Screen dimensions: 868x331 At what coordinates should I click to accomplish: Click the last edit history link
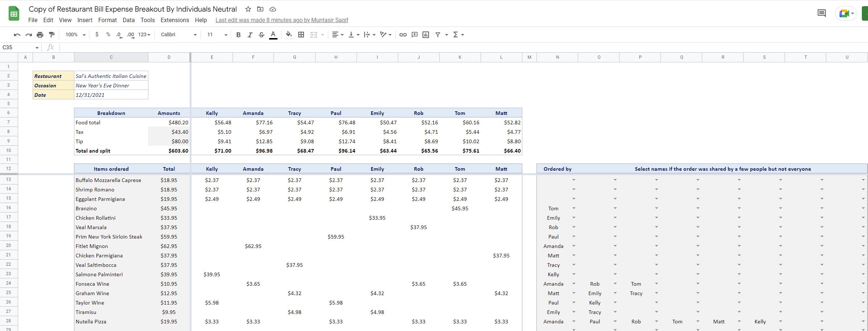click(x=281, y=20)
